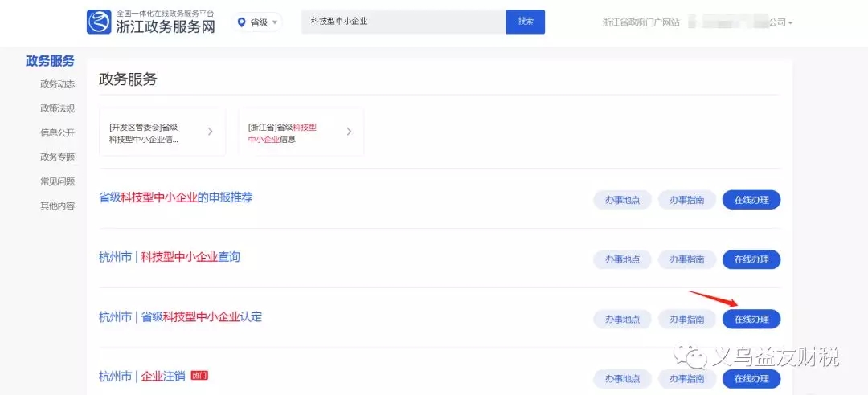This screenshot has width=868, height=395.
Task: Click the red 热门 badge next to 企业注销
Action: (x=199, y=375)
